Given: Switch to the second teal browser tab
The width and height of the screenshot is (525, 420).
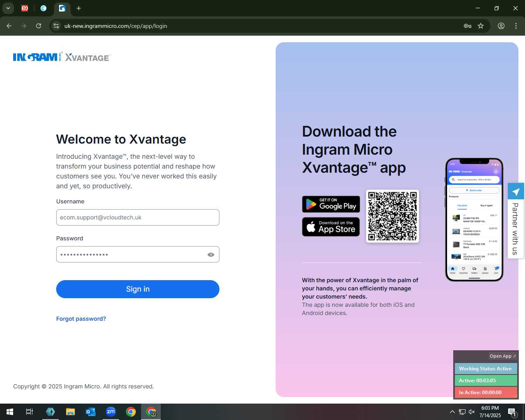Looking at the screenshot, I should (x=43, y=8).
